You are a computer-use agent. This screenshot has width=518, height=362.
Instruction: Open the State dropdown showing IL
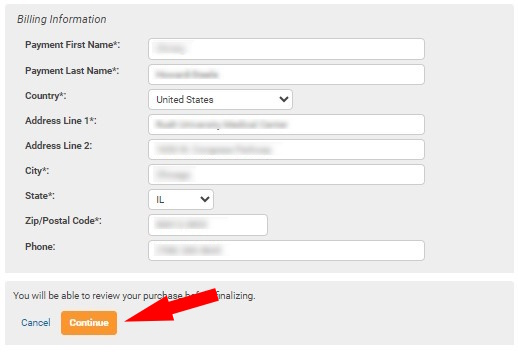[181, 199]
